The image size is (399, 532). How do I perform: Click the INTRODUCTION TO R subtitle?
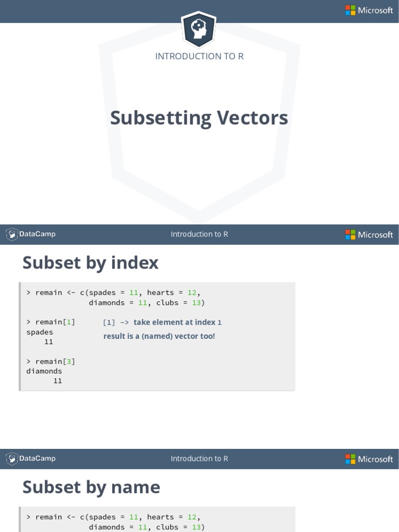pos(199,56)
